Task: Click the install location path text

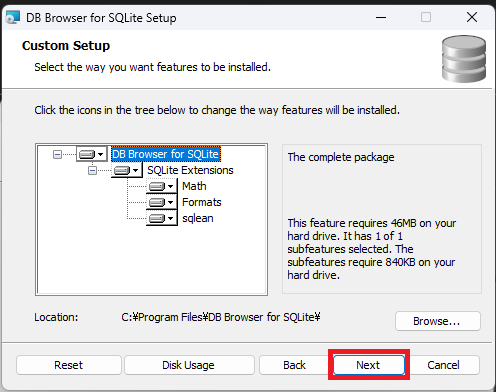Action: coord(221,317)
